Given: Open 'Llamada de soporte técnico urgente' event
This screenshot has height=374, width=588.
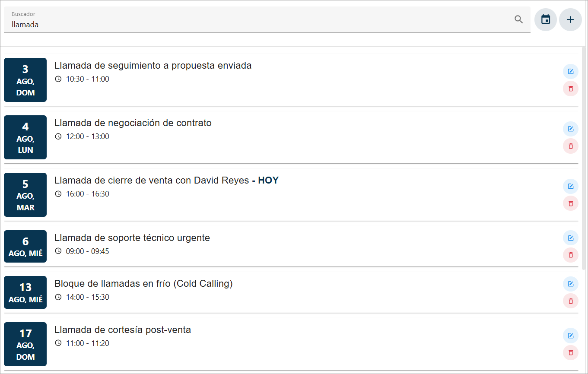Looking at the screenshot, I should [x=132, y=238].
